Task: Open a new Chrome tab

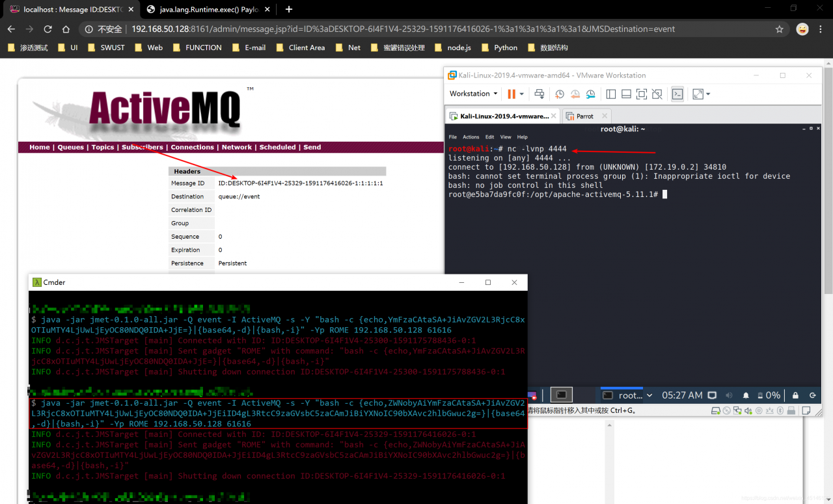Action: (x=289, y=9)
